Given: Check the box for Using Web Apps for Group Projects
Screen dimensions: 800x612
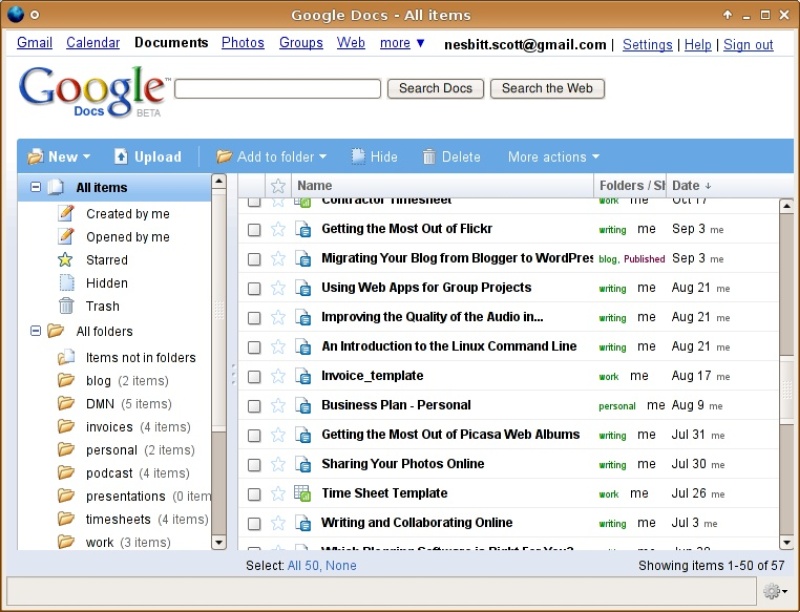Looking at the screenshot, I should pos(254,289).
